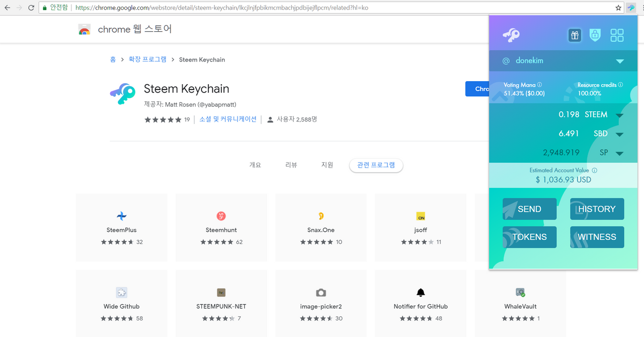Viewport: 644px width, 337px height.
Task: Expand the SBD balance dropdown arrow
Action: (619, 134)
